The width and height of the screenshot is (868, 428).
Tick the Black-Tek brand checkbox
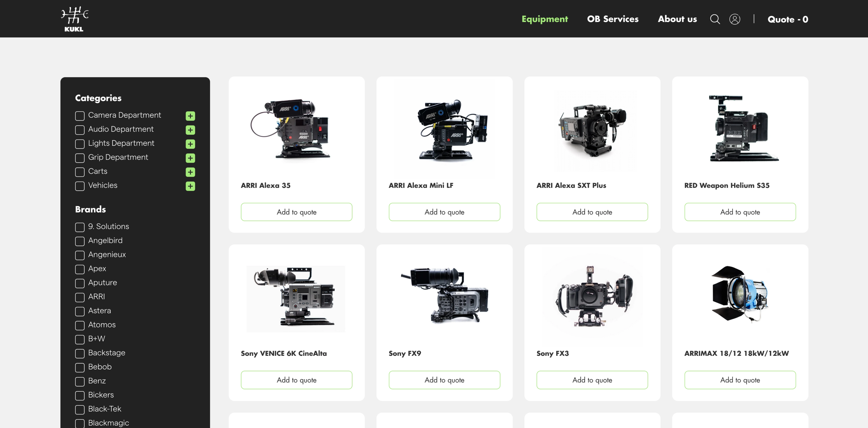click(80, 410)
